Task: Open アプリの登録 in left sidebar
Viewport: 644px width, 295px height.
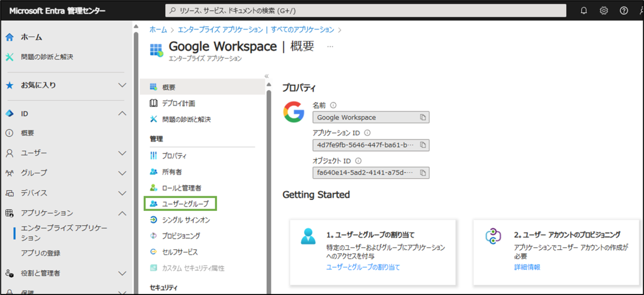Action: 41,253
